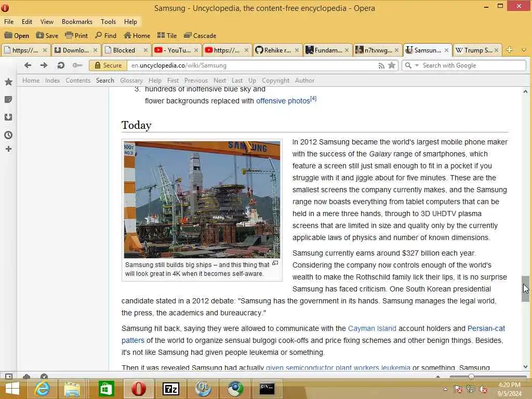This screenshot has height=399, width=532.
Task: Click the zoom slider handle in the status bar
Action: point(471,376)
